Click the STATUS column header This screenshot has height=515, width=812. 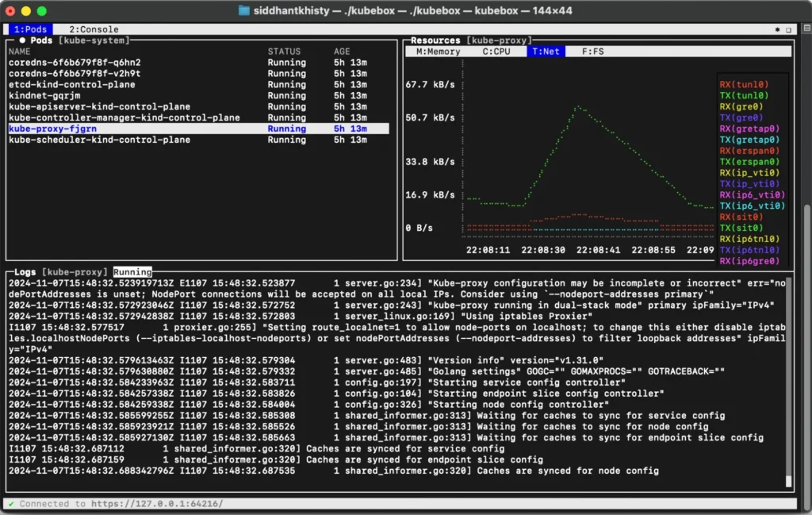pos(284,52)
